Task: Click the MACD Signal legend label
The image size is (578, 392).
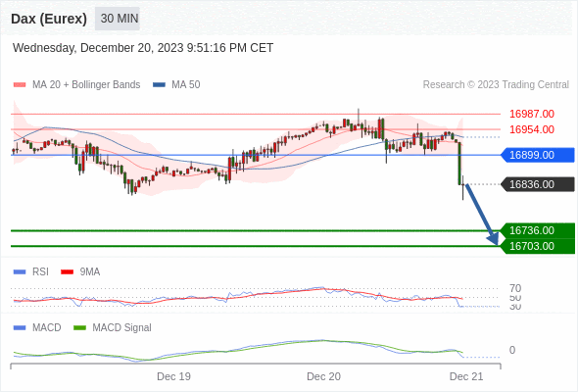Action: [121, 328]
